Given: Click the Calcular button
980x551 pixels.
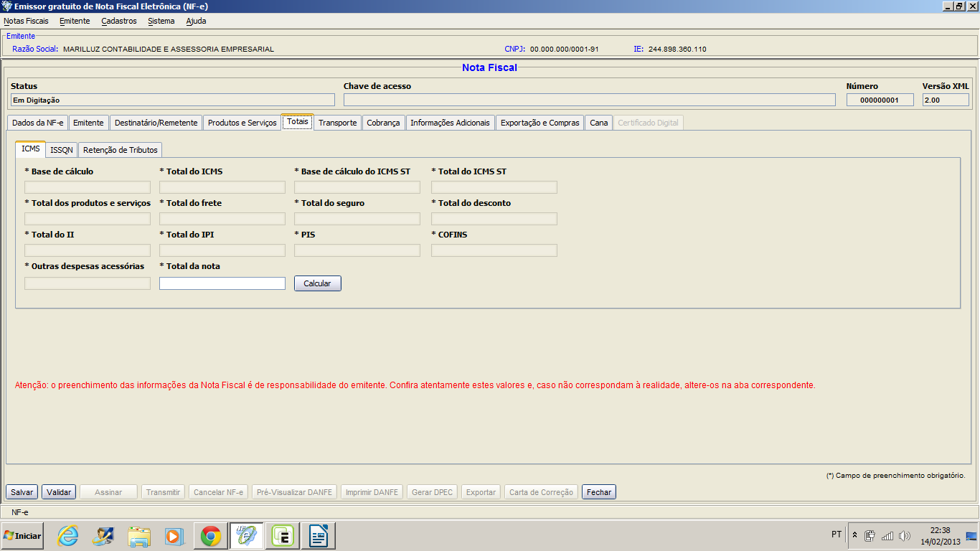Looking at the screenshot, I should [x=318, y=283].
